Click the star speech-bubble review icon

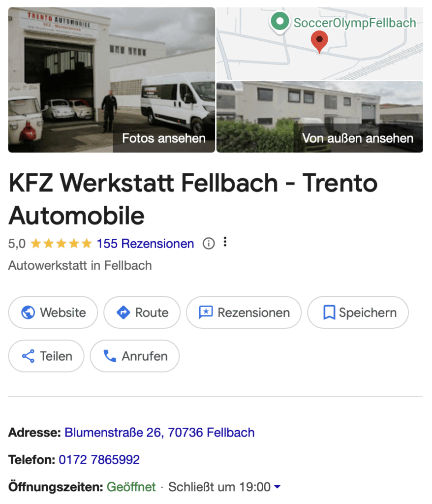pos(206,313)
